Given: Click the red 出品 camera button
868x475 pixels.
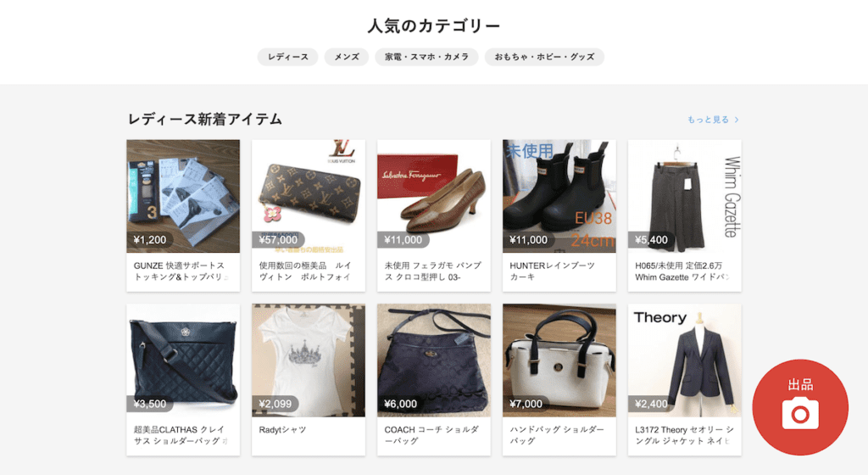Looking at the screenshot, I should coord(800,407).
